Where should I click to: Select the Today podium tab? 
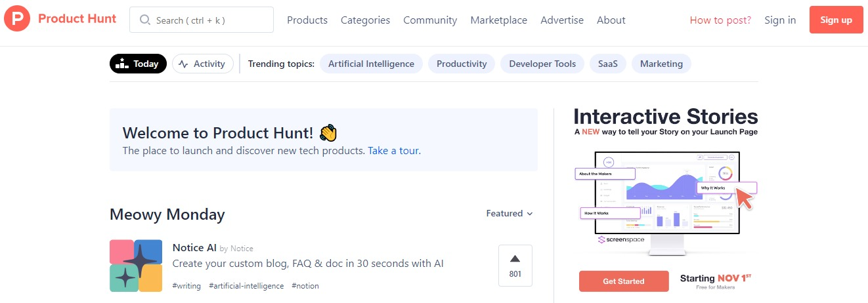(x=138, y=64)
